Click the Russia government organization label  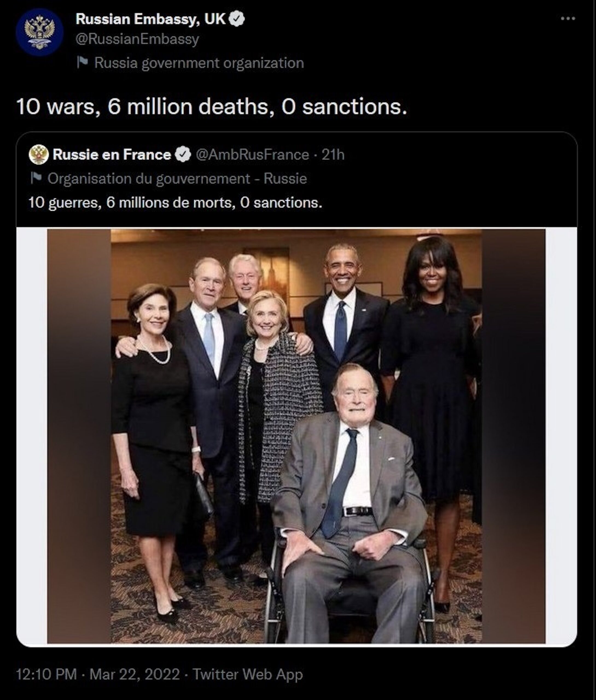pos(199,63)
